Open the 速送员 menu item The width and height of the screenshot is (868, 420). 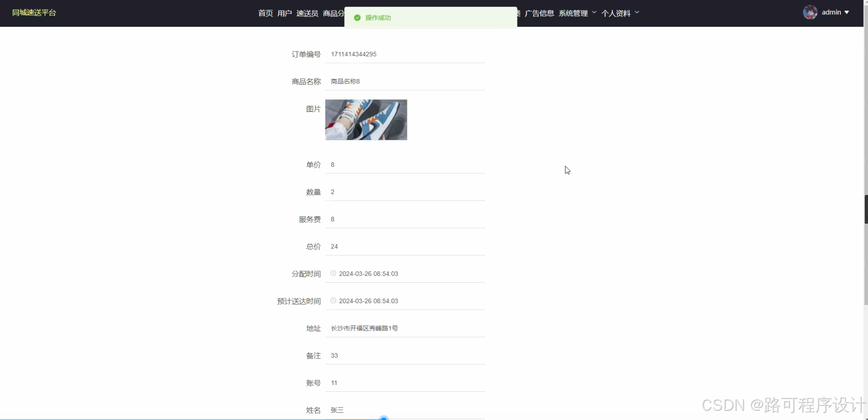[x=307, y=13]
